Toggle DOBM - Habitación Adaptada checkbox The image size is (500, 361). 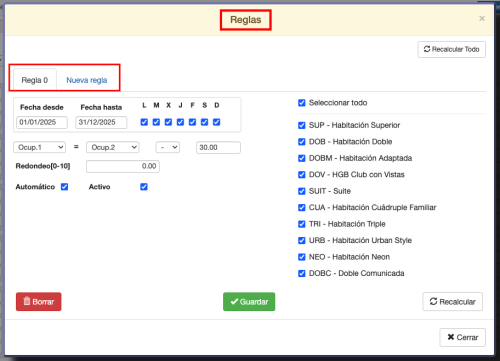[x=302, y=158]
